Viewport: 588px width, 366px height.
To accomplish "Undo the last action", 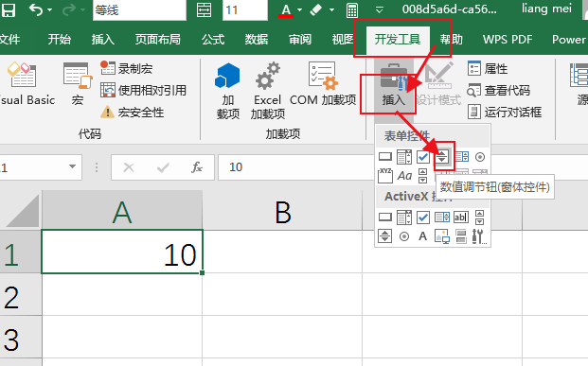I will tap(36, 9).
